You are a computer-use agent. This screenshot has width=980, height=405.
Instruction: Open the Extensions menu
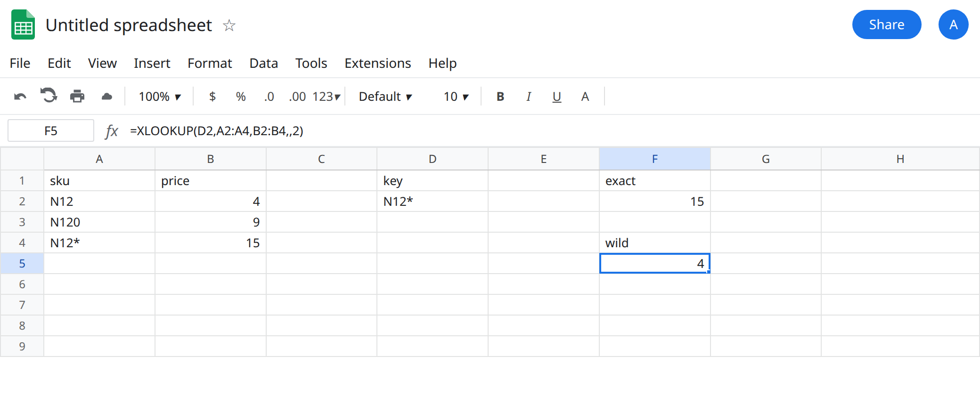click(x=377, y=63)
